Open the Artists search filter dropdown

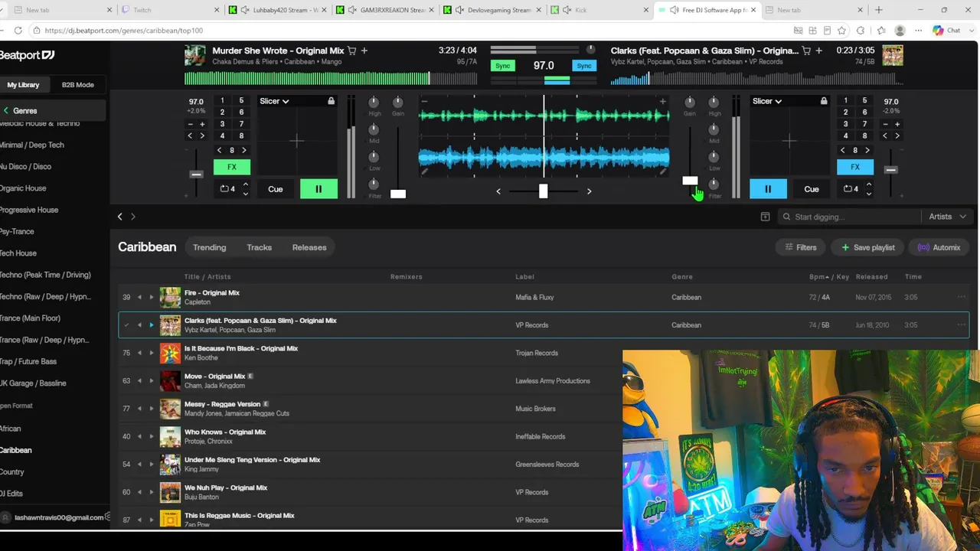947,217
